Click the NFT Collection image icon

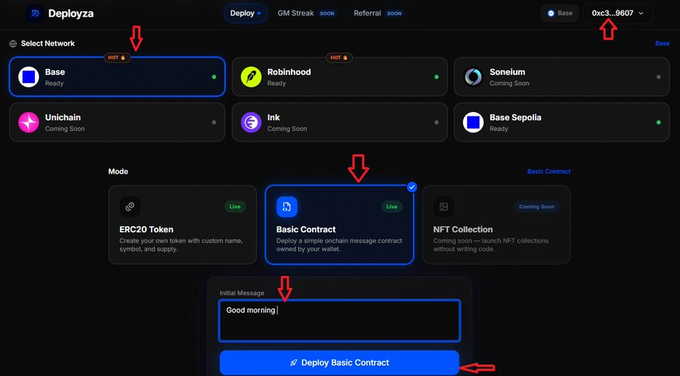pyautogui.click(x=444, y=207)
